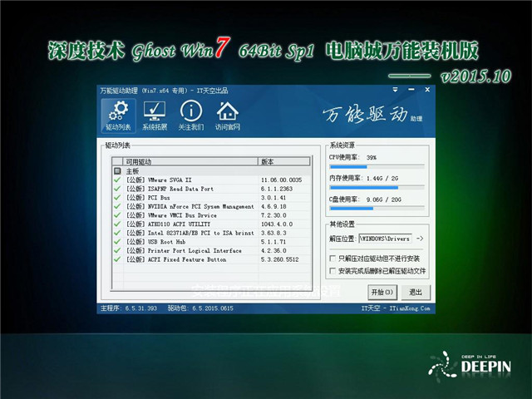
Task: Uncheck ATK0110 ACPI UTILITY driver
Action: click(x=117, y=224)
